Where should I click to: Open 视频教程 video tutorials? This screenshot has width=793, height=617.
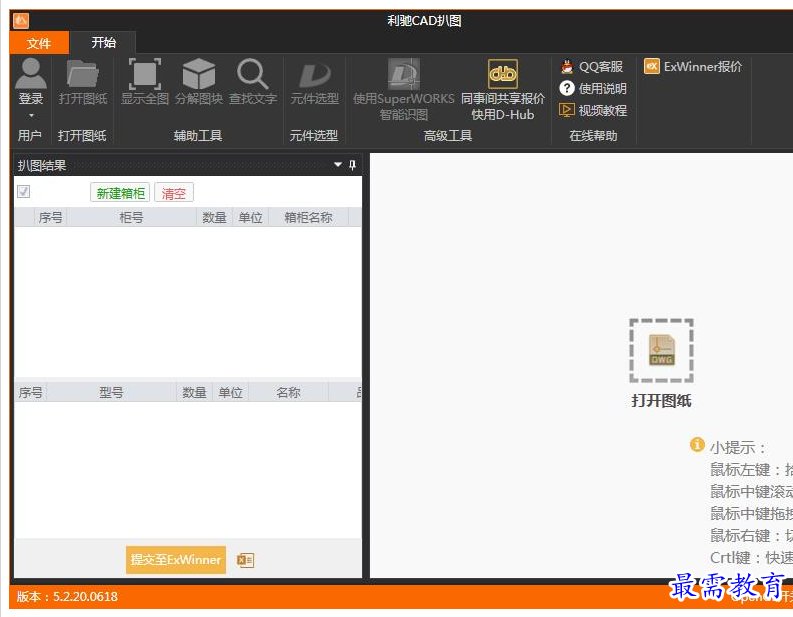tap(593, 110)
